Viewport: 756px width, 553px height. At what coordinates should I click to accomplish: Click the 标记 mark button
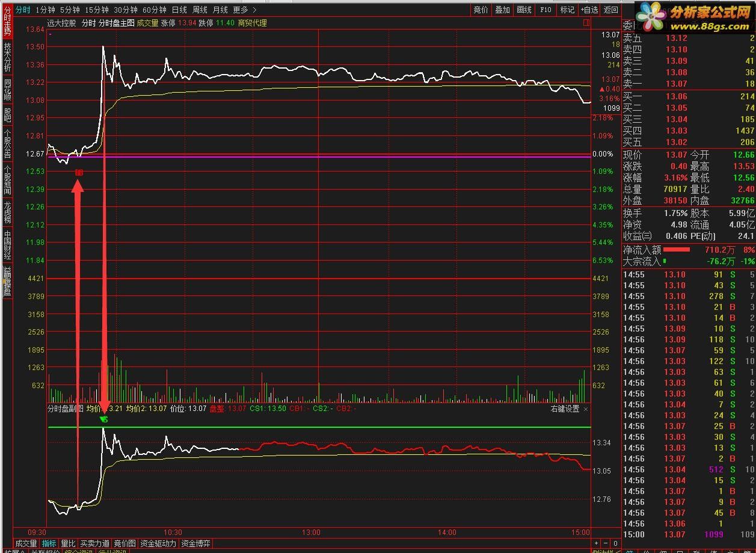(x=567, y=10)
